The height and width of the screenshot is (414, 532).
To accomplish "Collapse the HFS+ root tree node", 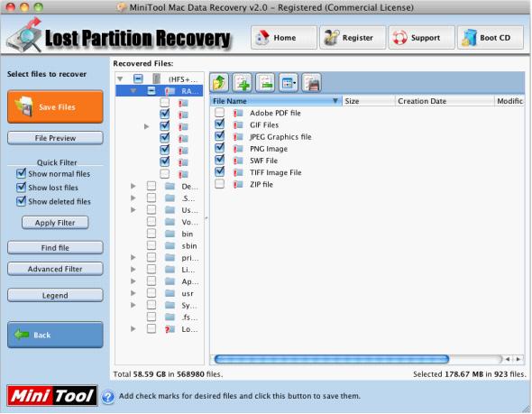I will [120, 79].
